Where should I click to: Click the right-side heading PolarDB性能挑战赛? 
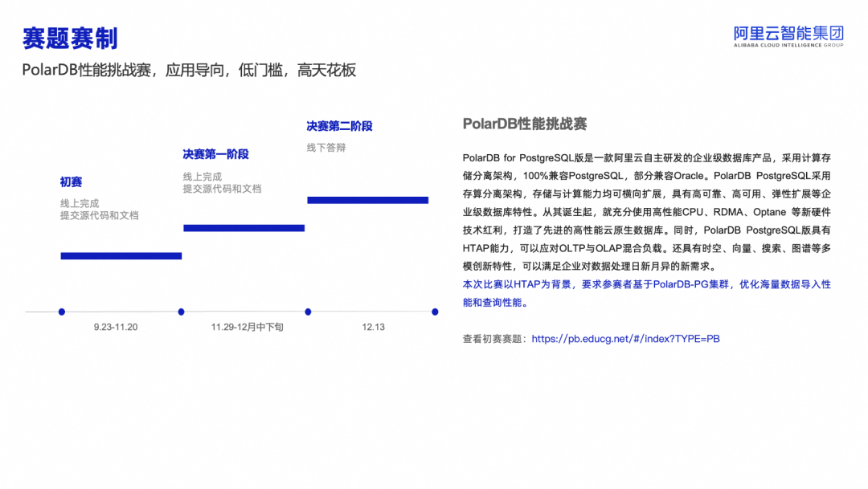(525, 124)
